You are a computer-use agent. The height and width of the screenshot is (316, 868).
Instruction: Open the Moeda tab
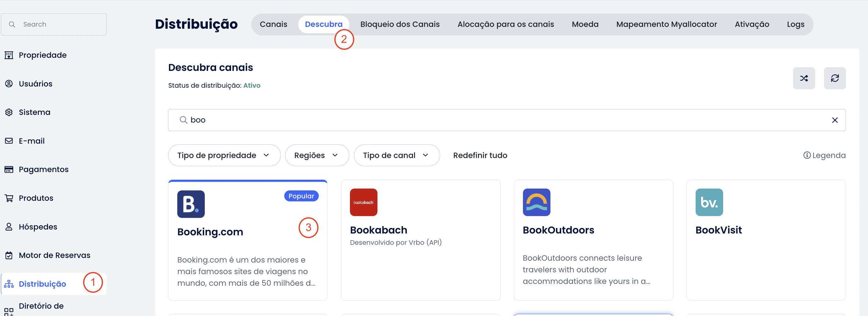tap(585, 24)
